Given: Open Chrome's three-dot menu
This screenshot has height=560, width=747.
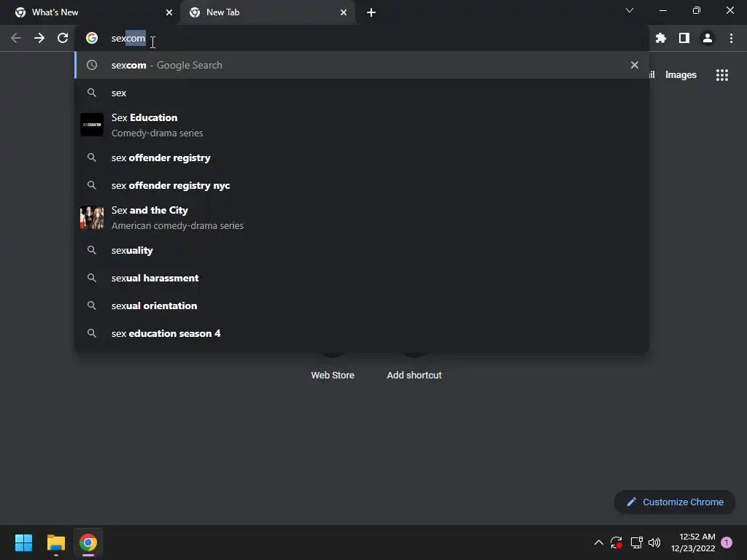Looking at the screenshot, I should tap(731, 38).
